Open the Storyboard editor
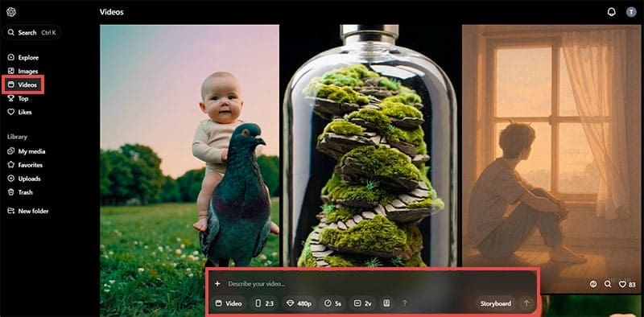Image resolution: width=644 pixels, height=317 pixels. coord(496,303)
